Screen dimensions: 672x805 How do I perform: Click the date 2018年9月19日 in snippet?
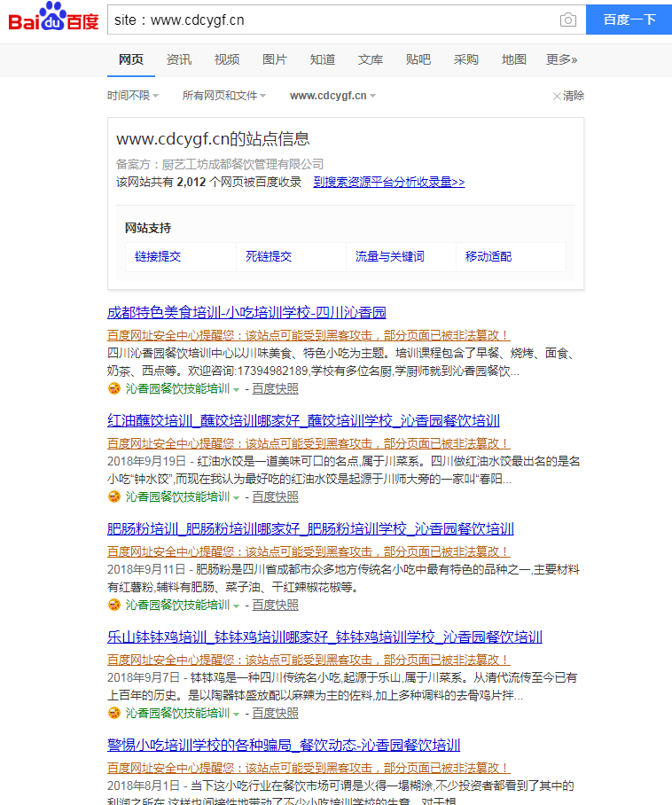point(146,461)
